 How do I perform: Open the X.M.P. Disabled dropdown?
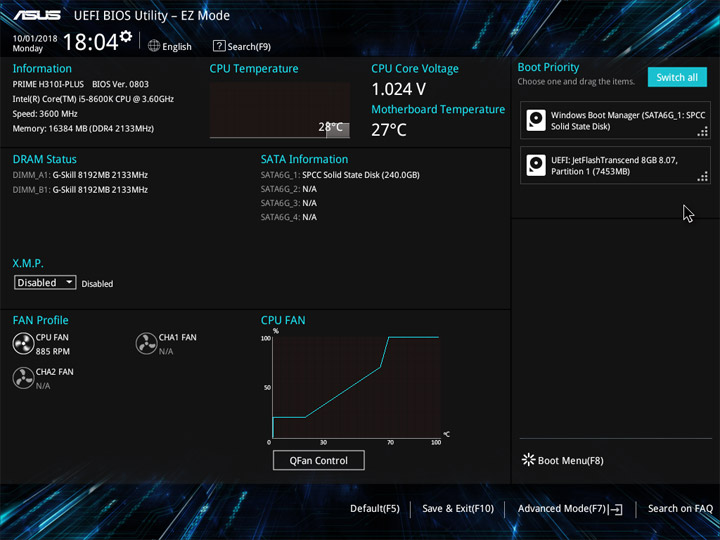[45, 282]
